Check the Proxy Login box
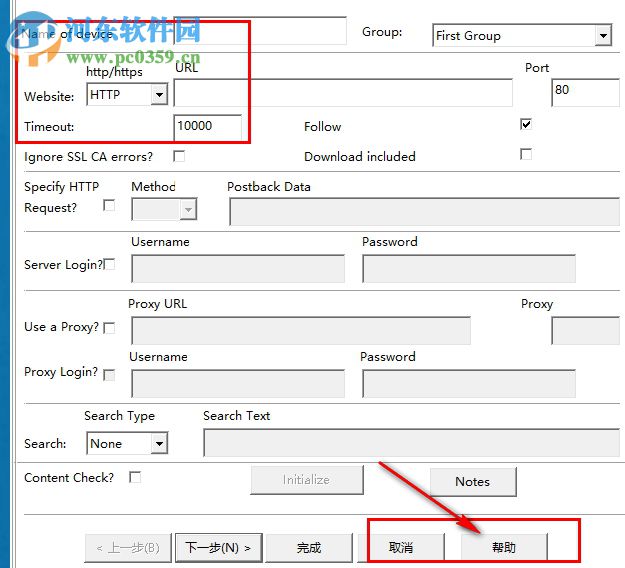 (109, 375)
